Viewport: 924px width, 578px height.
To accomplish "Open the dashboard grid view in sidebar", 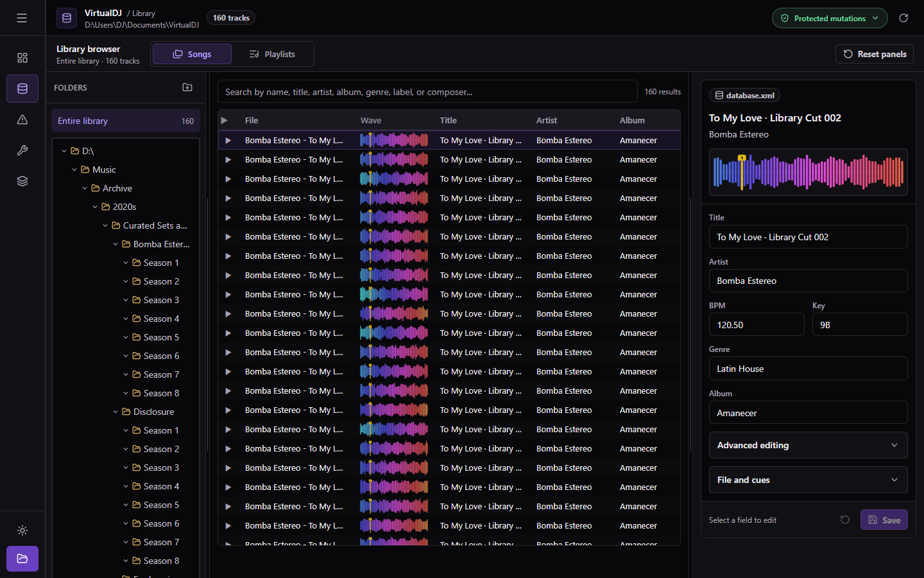I will pyautogui.click(x=22, y=58).
